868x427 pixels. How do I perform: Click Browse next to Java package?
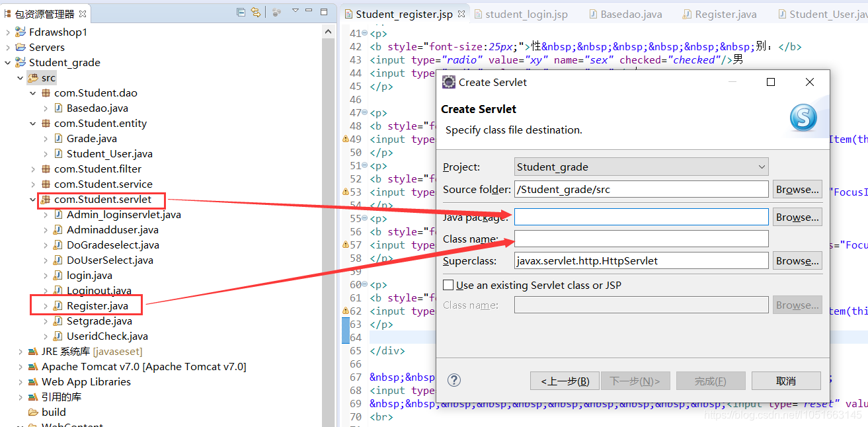[797, 217]
